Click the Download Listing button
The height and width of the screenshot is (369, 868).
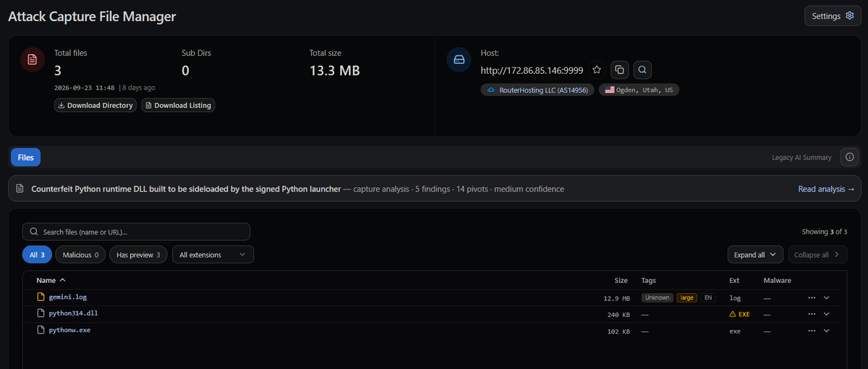pos(178,106)
